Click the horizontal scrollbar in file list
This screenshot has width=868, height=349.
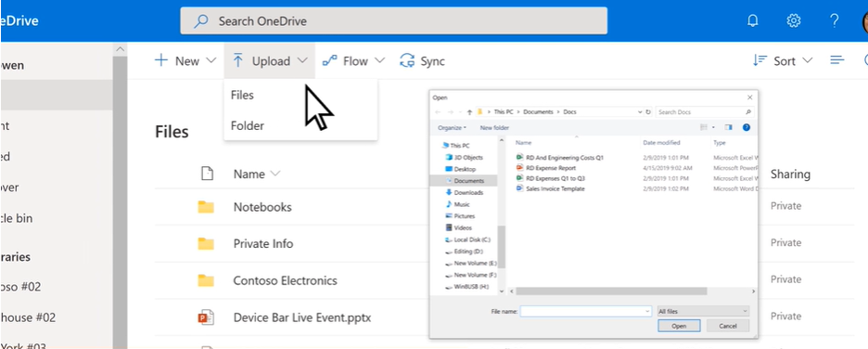click(611, 291)
